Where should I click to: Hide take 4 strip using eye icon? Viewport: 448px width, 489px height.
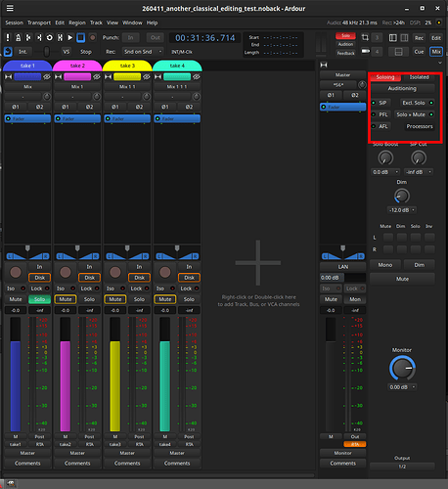pyautogui.click(x=197, y=76)
